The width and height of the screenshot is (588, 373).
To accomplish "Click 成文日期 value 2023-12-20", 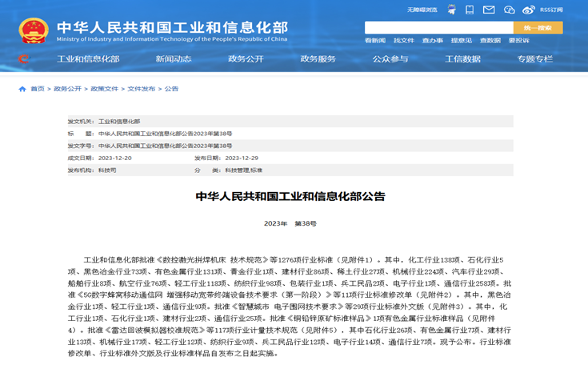I will point(115,158).
